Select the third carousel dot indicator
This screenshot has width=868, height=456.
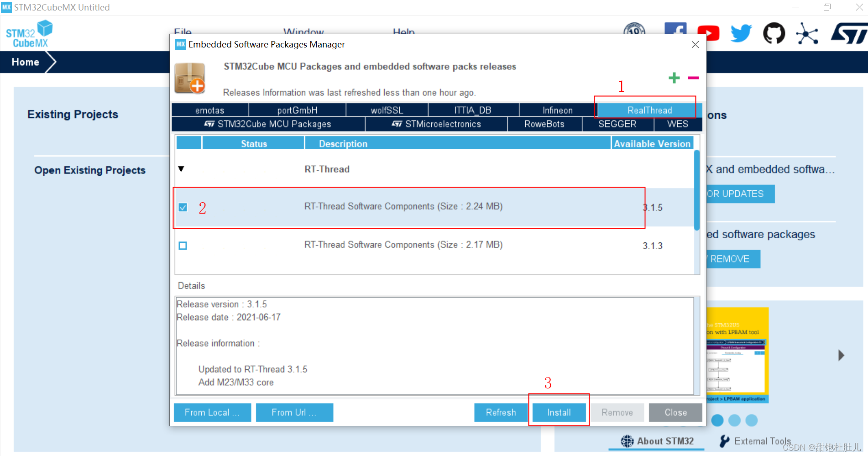pos(752,420)
